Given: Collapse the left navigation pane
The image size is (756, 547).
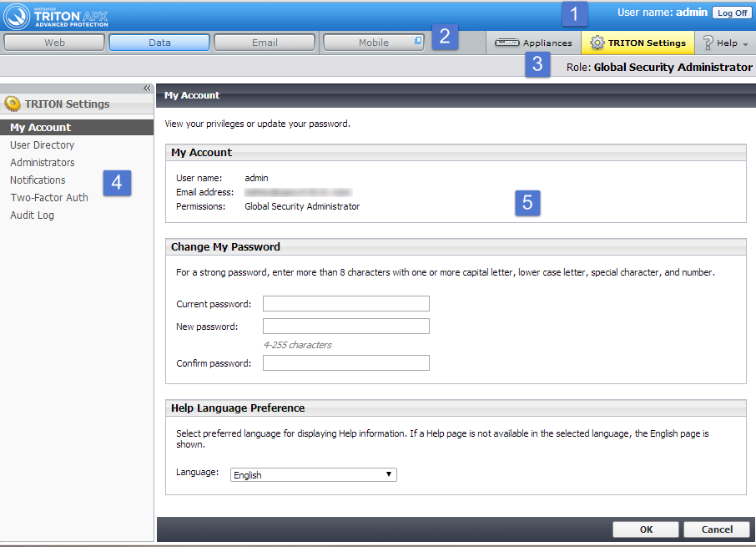Looking at the screenshot, I should click(147, 88).
